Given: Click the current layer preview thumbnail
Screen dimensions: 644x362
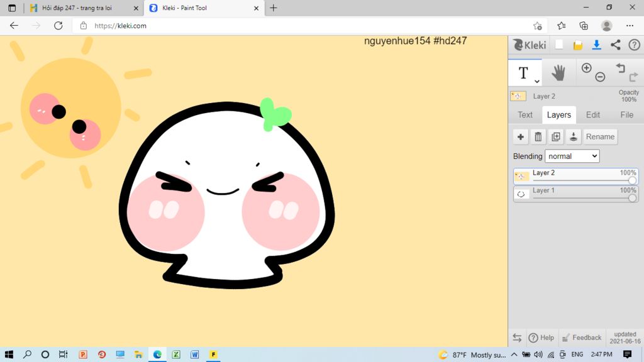Looking at the screenshot, I should tap(518, 96).
